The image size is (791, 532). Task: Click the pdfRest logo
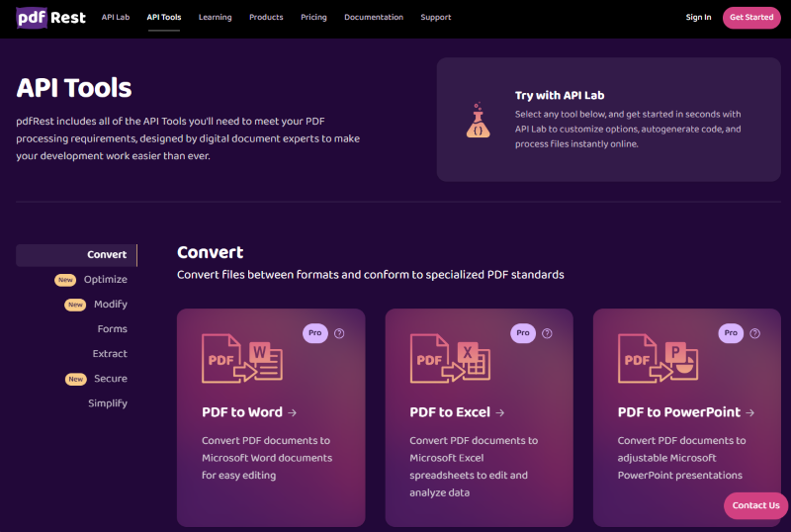pos(51,18)
